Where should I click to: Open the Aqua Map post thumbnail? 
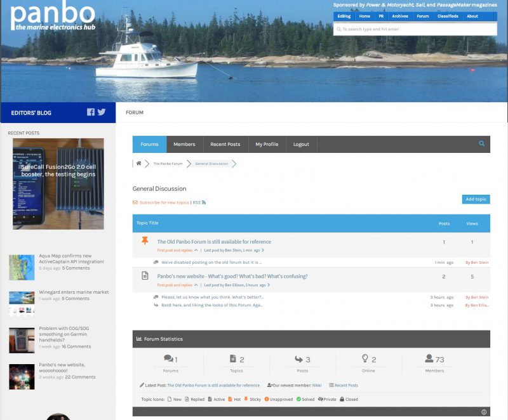22,267
